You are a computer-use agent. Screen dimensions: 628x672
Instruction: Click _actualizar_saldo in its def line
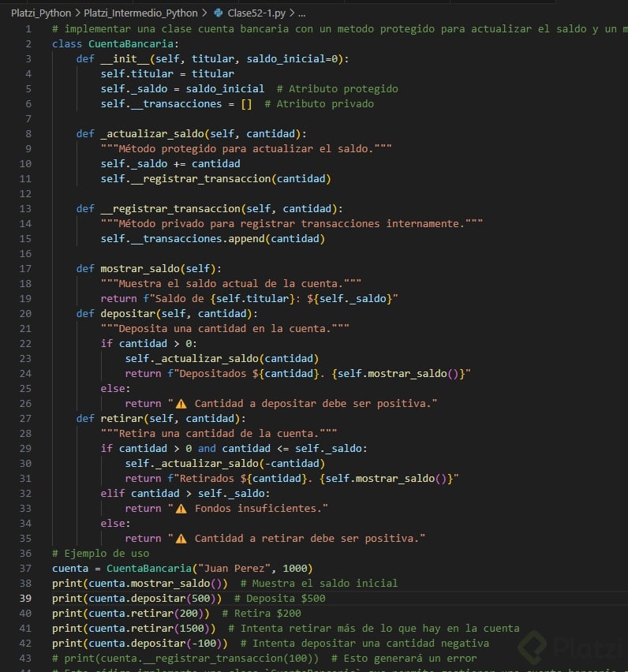click(x=152, y=134)
